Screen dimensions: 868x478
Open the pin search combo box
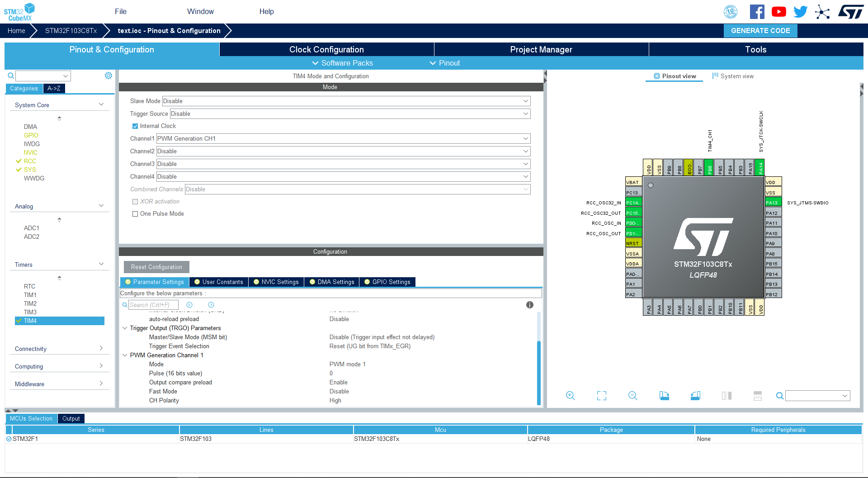tap(818, 396)
